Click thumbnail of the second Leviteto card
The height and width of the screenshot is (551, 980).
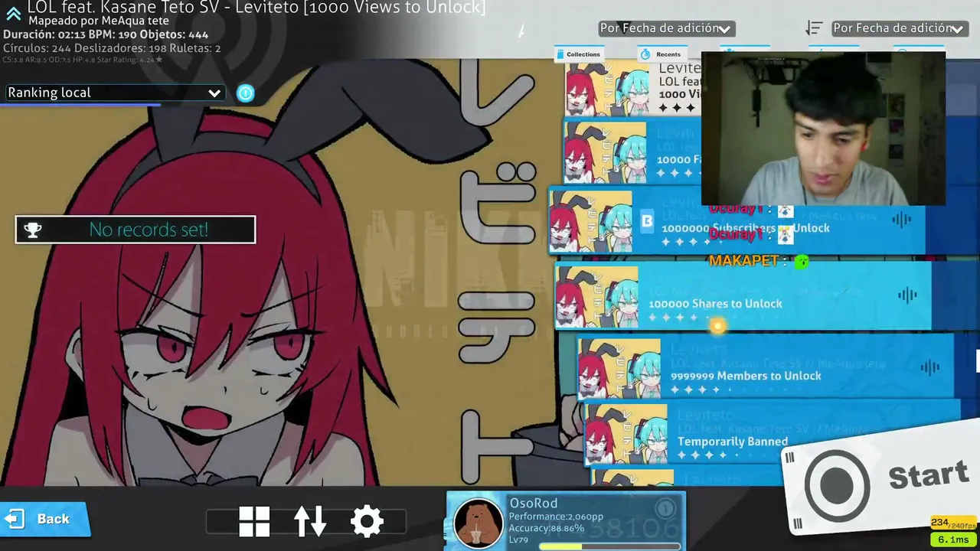605,152
